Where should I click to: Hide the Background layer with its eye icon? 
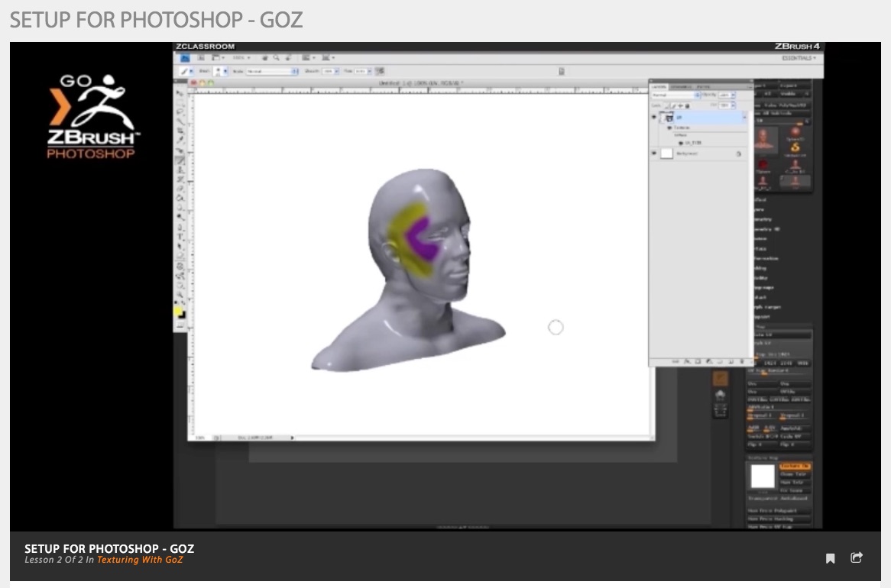(654, 153)
